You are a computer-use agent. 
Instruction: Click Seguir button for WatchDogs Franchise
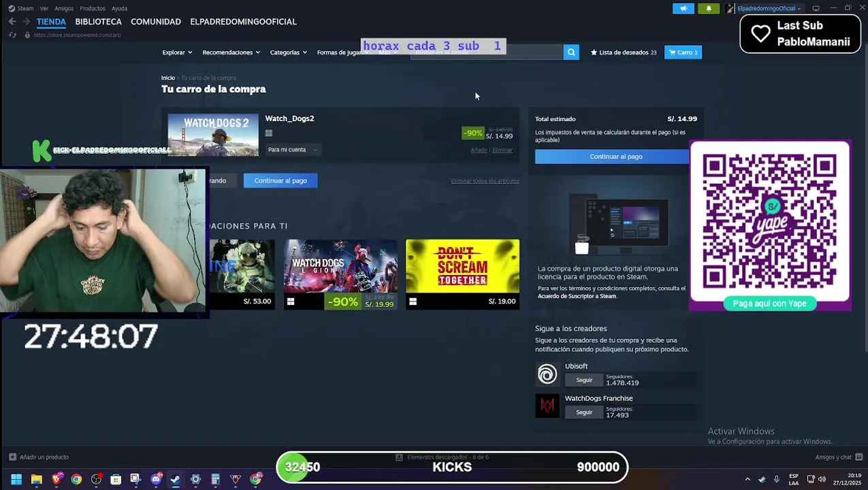point(584,412)
